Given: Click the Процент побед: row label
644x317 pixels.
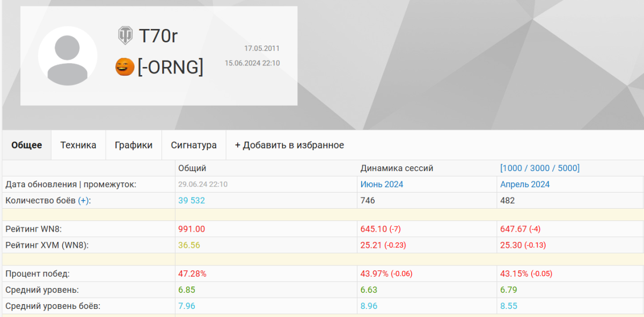Looking at the screenshot, I should (x=37, y=274).
